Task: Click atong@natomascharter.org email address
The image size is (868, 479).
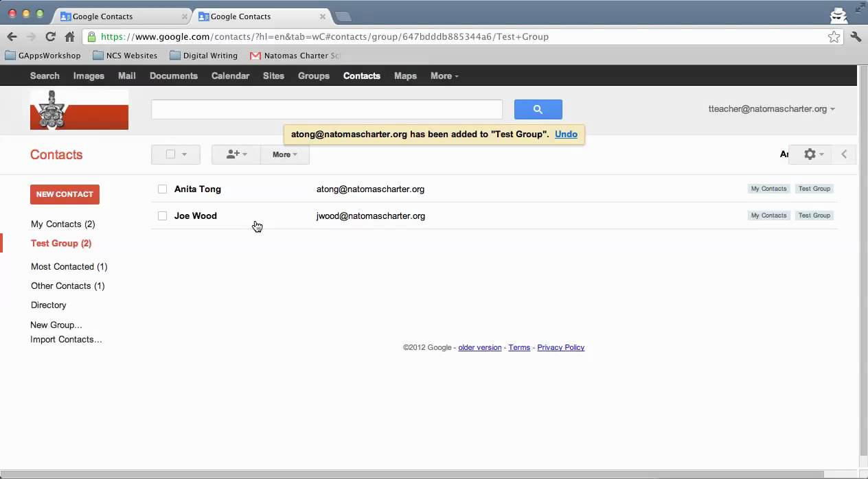Action: point(370,189)
